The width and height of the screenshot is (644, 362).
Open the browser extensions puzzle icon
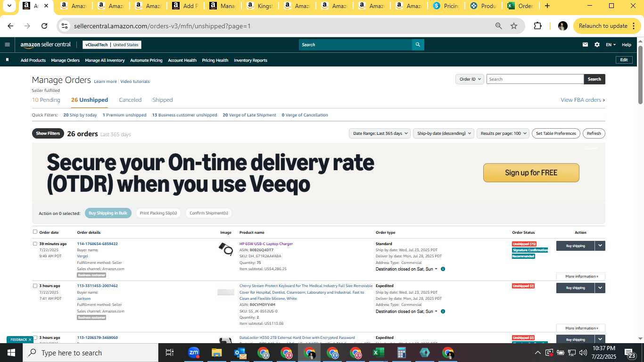[537, 26]
